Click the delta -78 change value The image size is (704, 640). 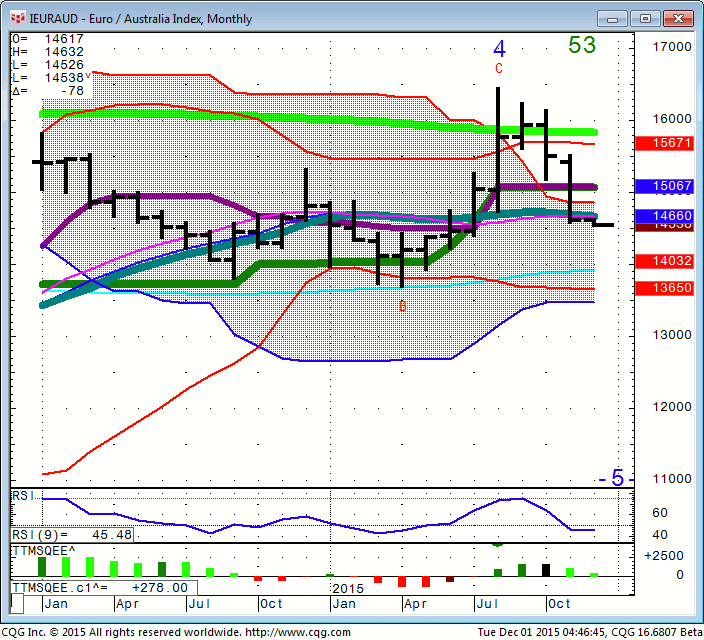click(48, 91)
